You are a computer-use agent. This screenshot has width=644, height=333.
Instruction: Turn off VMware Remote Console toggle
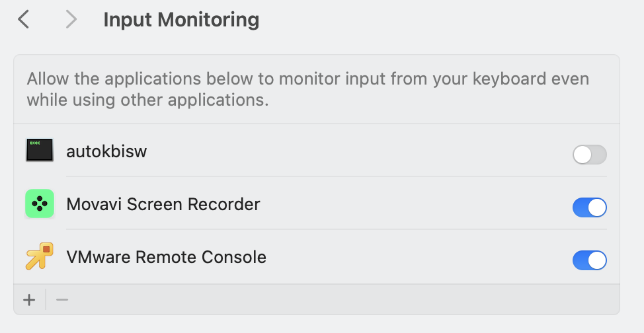click(x=589, y=260)
